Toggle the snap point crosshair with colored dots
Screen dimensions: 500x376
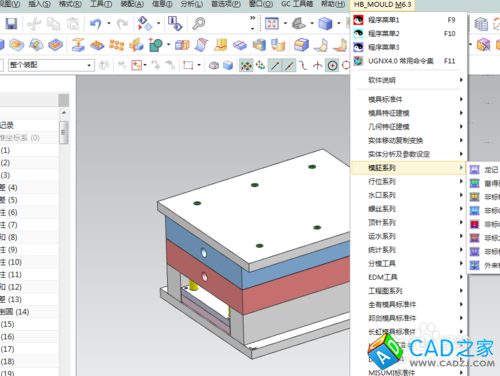click(x=246, y=65)
